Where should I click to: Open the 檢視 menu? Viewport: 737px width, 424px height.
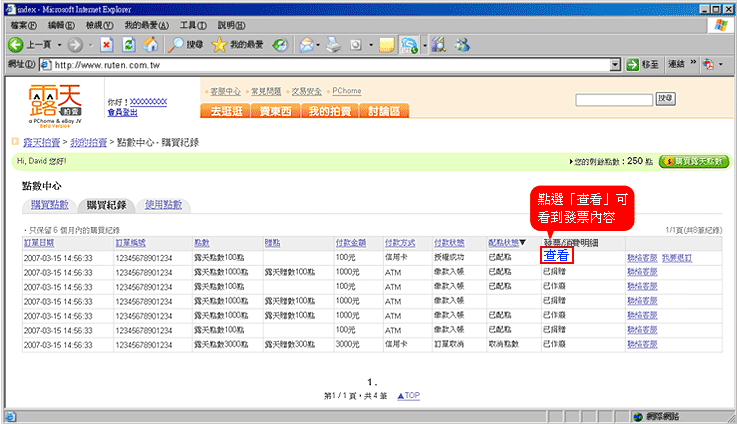(97, 24)
